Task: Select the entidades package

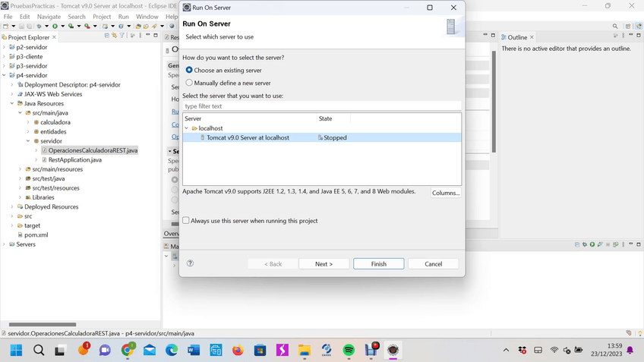Action: pyautogui.click(x=53, y=132)
